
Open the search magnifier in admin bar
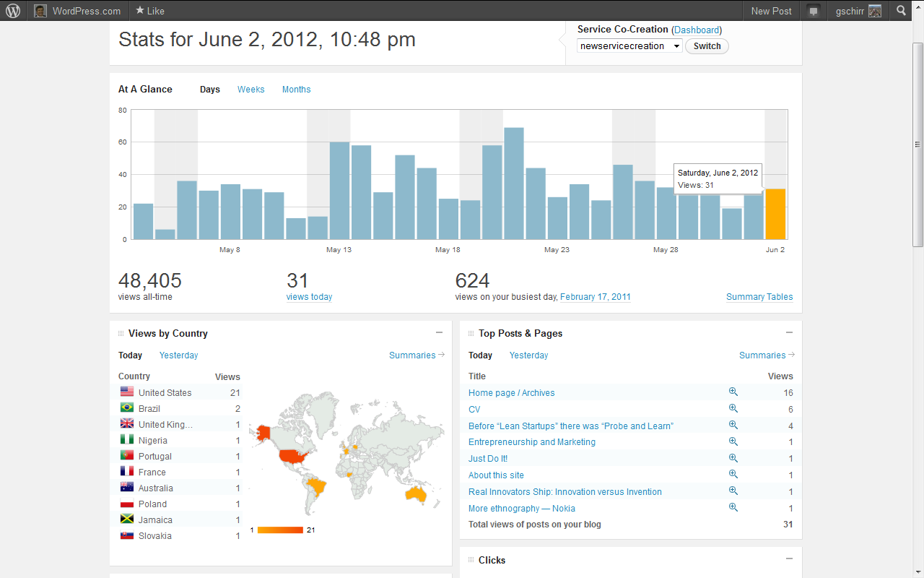901,11
